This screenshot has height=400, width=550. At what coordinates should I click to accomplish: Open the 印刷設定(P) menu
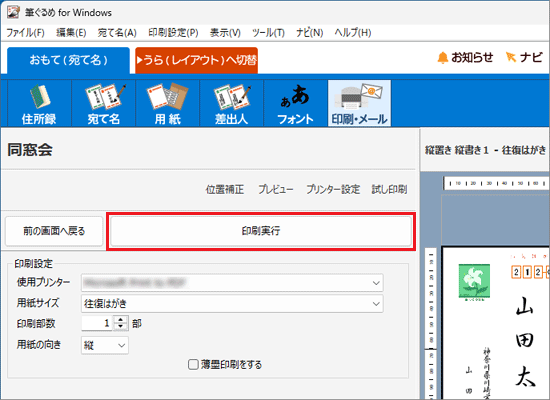click(x=173, y=33)
